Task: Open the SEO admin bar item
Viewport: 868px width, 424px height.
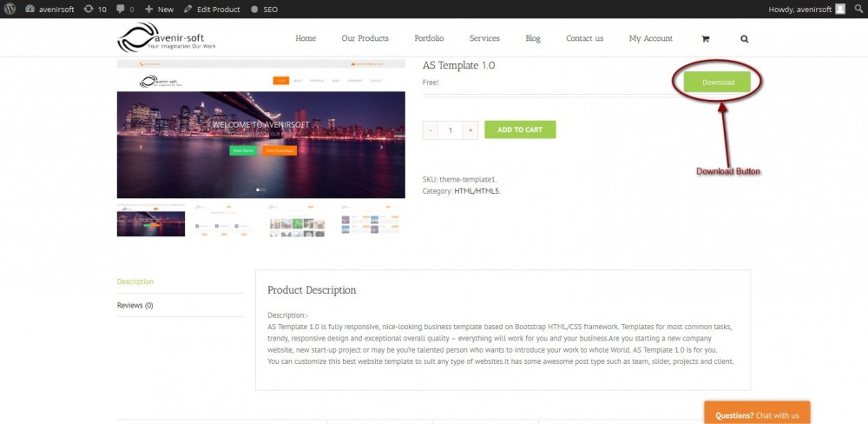Action: coord(264,10)
